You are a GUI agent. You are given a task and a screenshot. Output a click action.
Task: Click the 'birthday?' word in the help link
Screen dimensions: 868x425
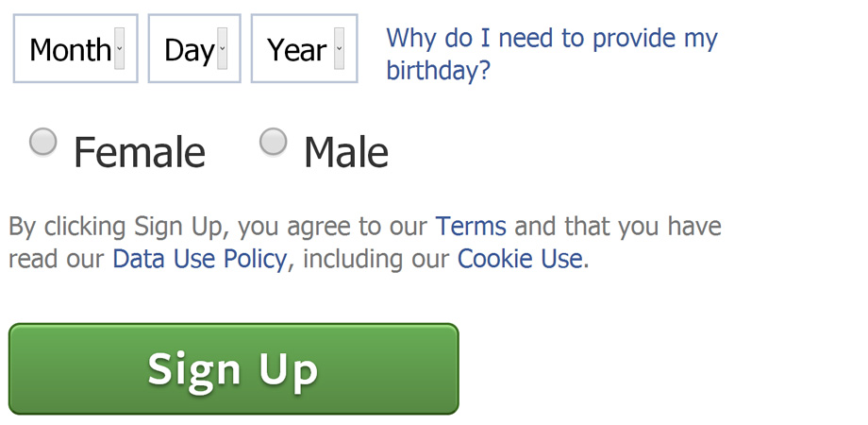[439, 71]
